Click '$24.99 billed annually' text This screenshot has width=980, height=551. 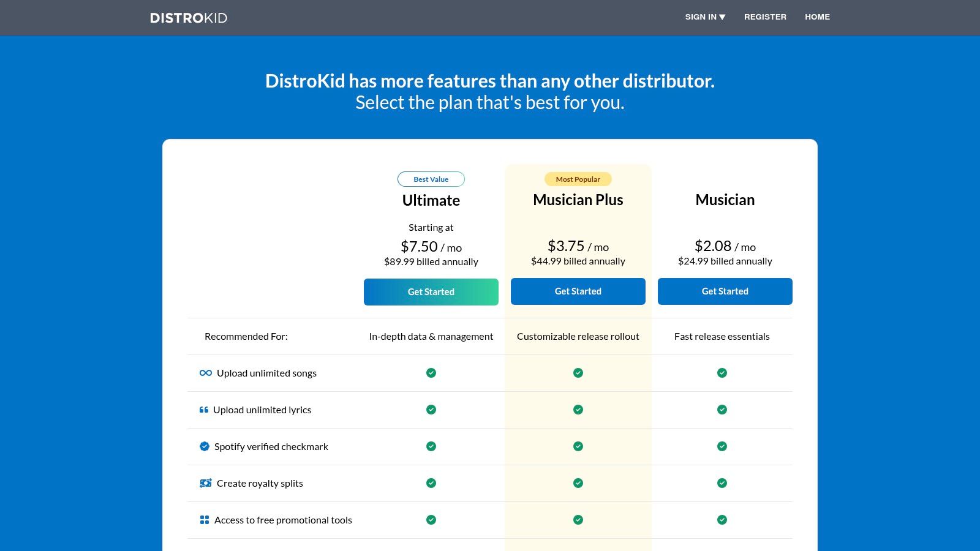point(725,261)
